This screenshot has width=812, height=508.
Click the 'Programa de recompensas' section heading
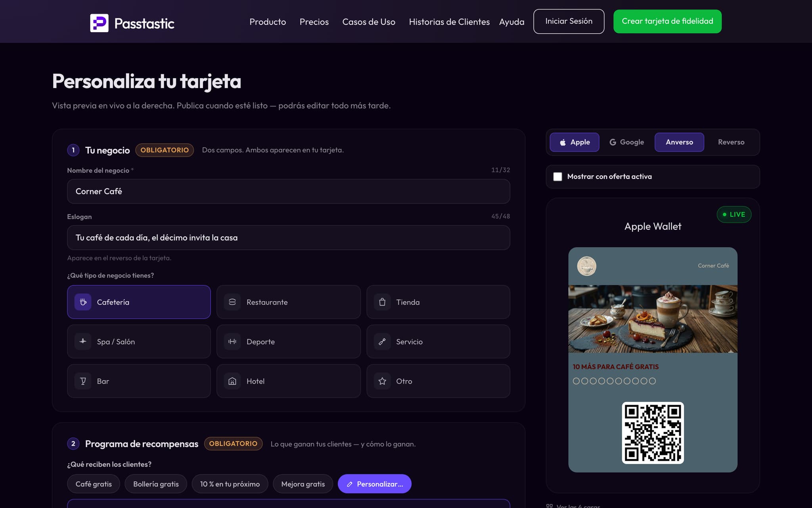[x=142, y=444]
